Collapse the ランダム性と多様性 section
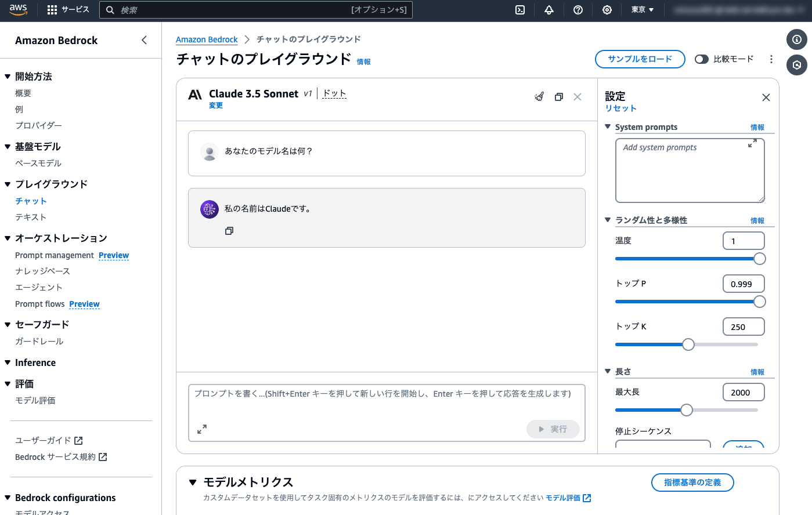 (607, 220)
